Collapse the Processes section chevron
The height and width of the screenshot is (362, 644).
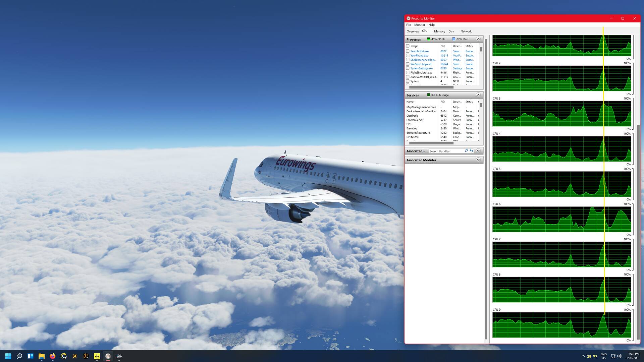[478, 39]
